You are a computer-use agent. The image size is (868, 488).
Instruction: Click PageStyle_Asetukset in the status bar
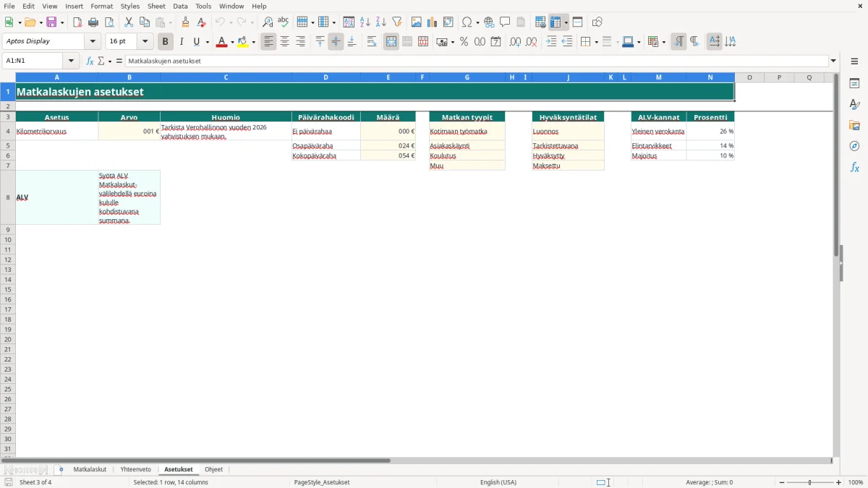(322, 482)
